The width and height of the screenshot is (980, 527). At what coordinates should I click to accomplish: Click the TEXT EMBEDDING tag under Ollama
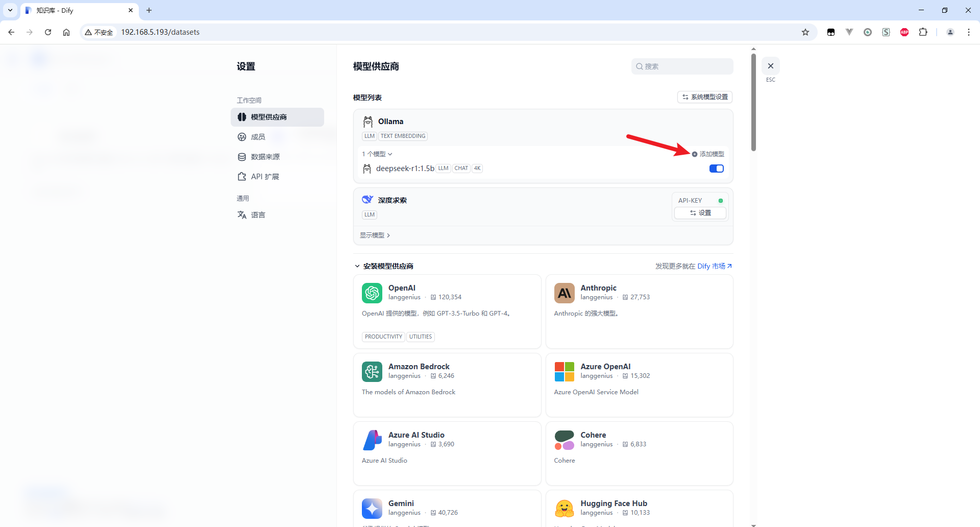(403, 136)
